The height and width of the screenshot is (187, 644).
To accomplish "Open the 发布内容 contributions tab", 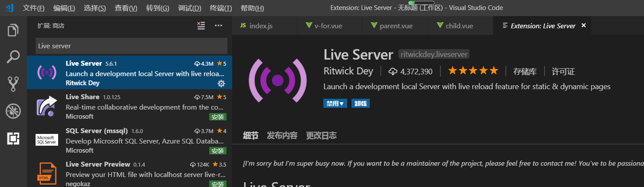I will coord(282,135).
